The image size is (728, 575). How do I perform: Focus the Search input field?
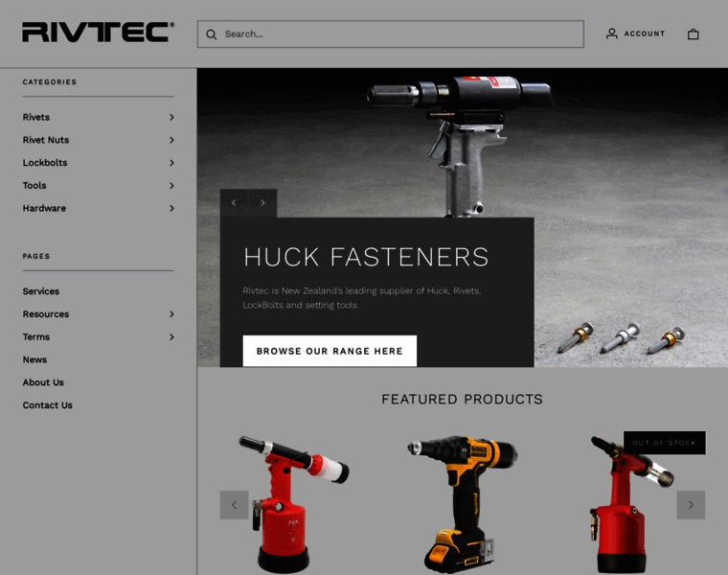tap(391, 34)
